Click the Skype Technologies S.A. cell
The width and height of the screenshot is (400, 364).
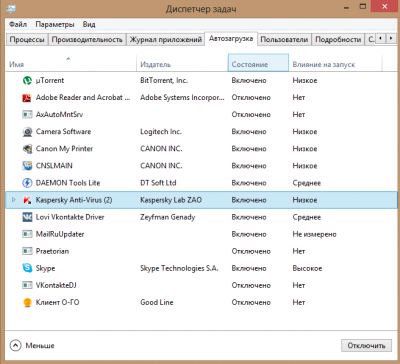click(x=179, y=268)
